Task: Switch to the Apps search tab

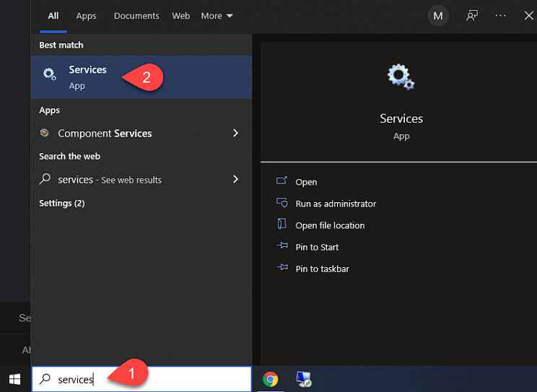Action: click(86, 16)
